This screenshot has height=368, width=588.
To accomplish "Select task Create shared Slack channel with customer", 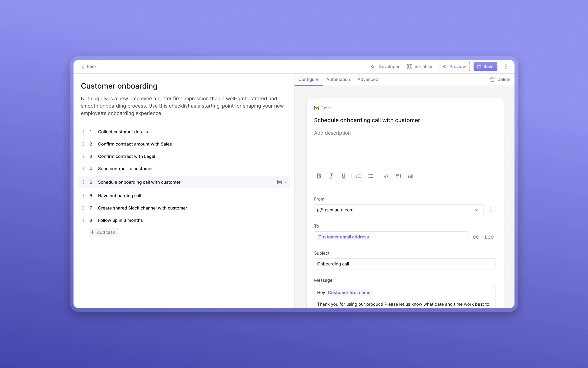I will 142,208.
